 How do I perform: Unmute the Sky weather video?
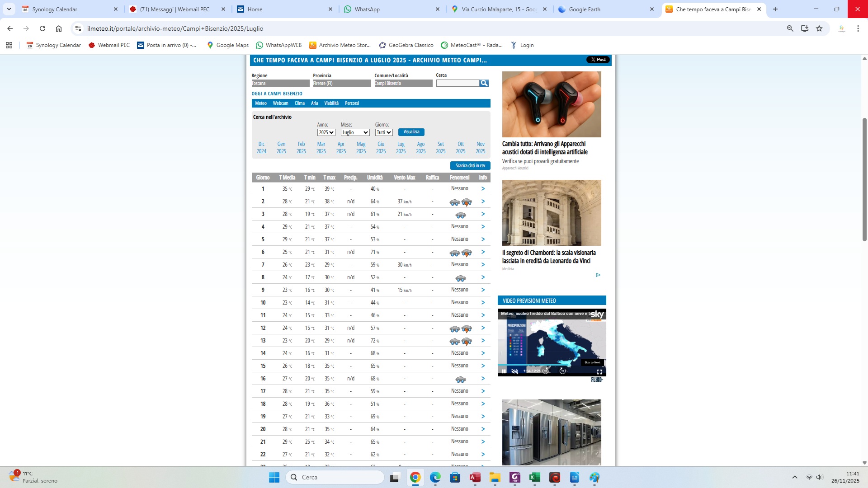(514, 371)
